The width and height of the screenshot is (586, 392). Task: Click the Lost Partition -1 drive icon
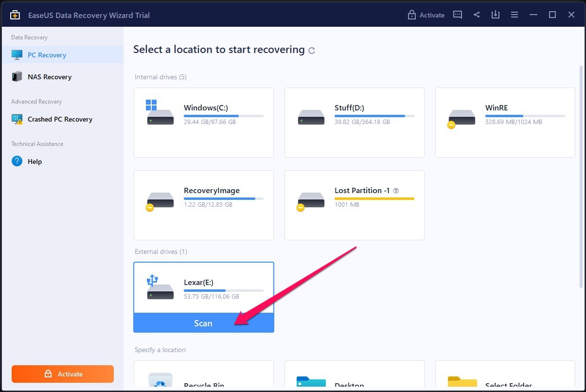click(x=311, y=201)
